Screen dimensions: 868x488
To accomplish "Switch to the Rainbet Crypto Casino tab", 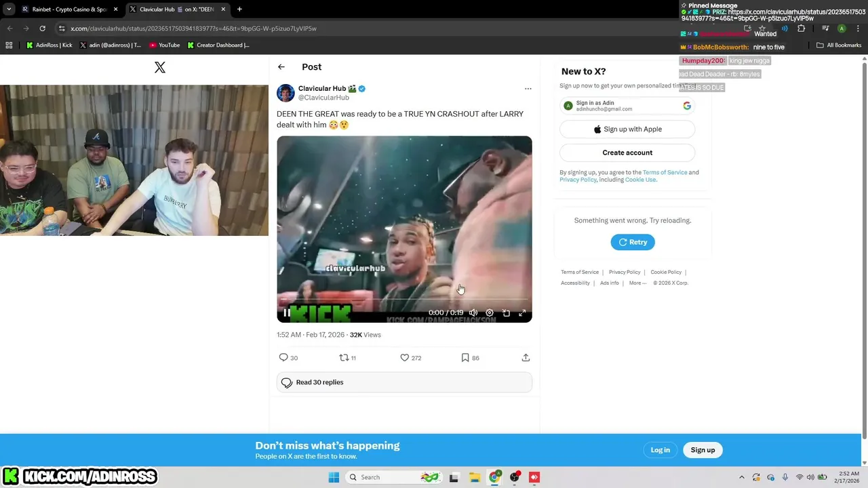I will (69, 9).
